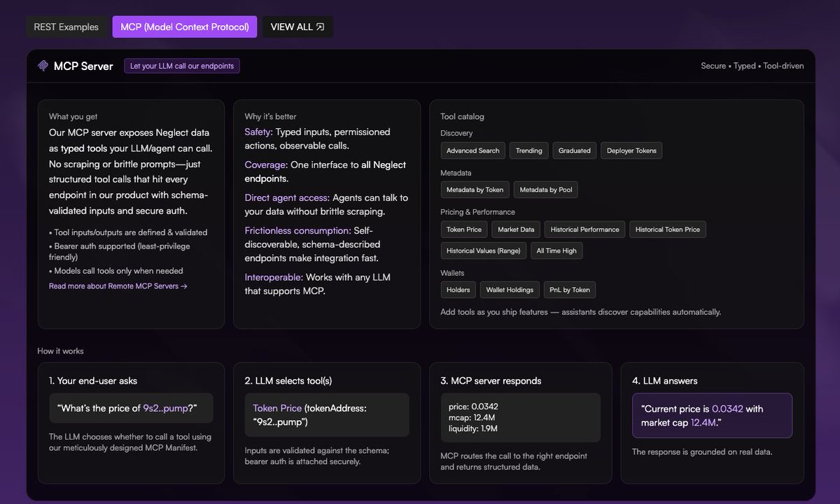The width and height of the screenshot is (840, 504).
Task: Click the Historical Values (Range) chip
Action: [484, 251]
